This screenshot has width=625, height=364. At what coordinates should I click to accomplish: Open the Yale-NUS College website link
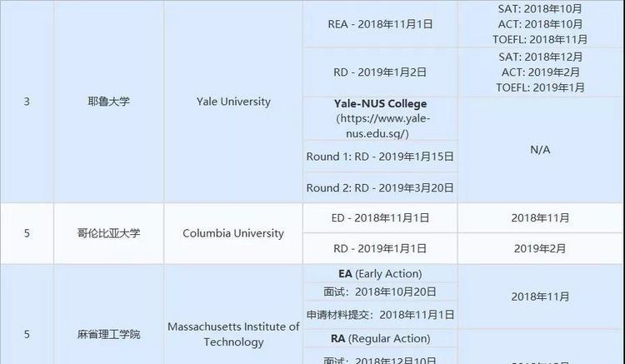[379, 126]
